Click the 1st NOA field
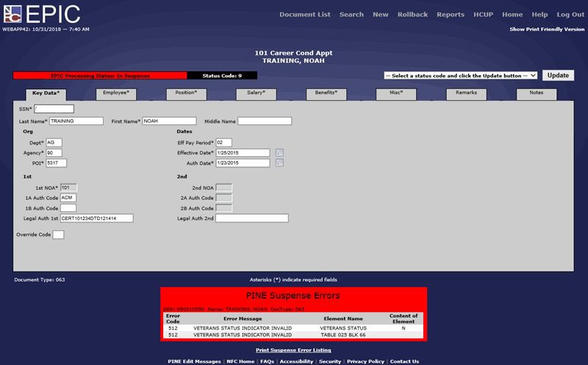The height and width of the screenshot is (365, 588). 68,188
